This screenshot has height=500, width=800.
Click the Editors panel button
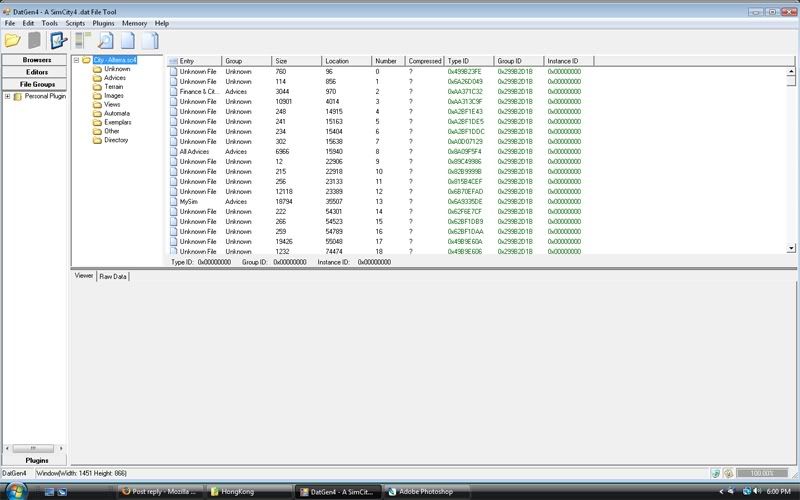click(x=35, y=72)
